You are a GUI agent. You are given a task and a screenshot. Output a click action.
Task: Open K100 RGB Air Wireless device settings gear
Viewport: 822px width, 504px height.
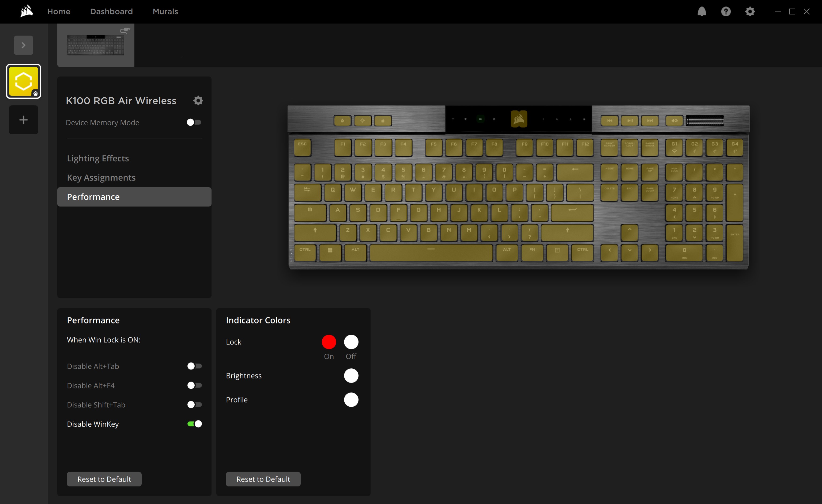tap(198, 100)
